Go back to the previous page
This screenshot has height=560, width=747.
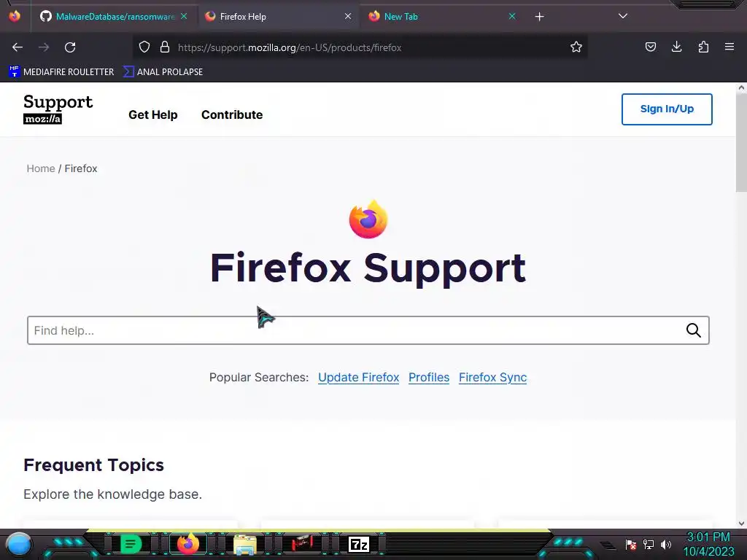(x=18, y=47)
